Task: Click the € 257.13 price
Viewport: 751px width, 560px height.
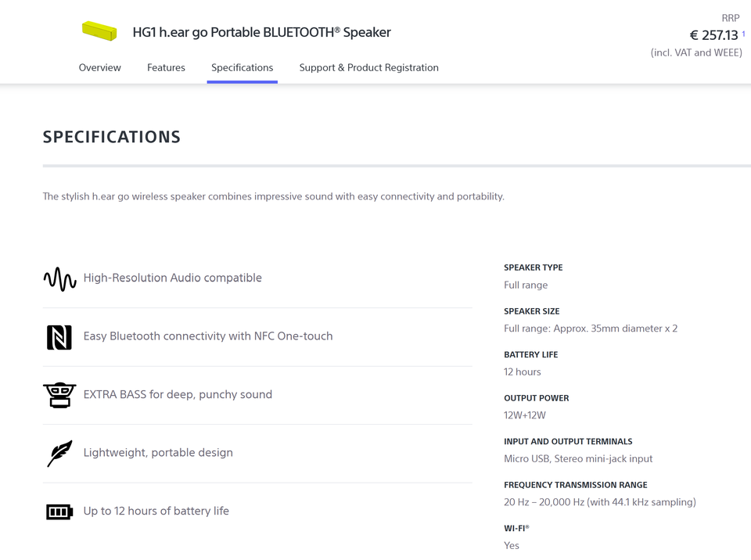Action: [x=713, y=35]
